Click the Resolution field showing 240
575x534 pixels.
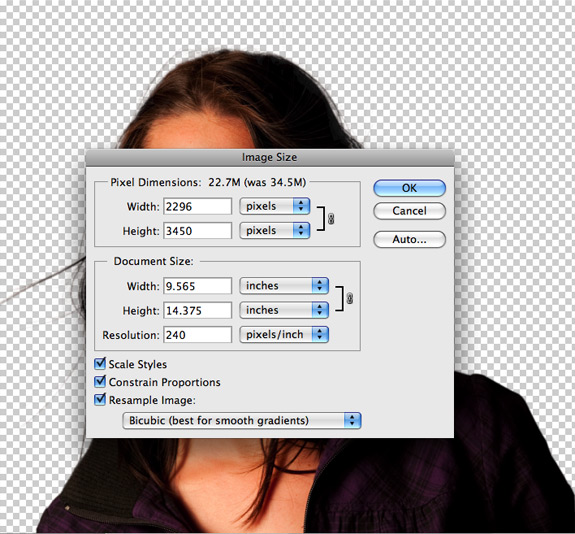pos(198,334)
